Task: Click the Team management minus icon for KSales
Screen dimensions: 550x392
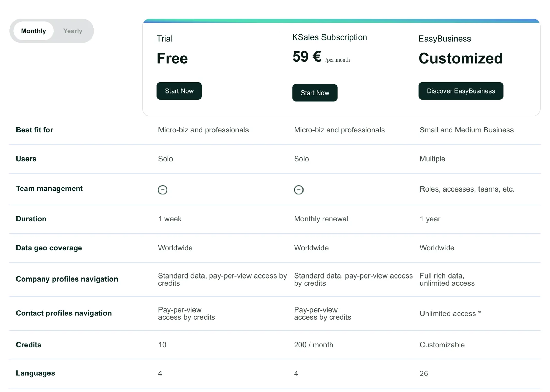Action: click(x=299, y=190)
